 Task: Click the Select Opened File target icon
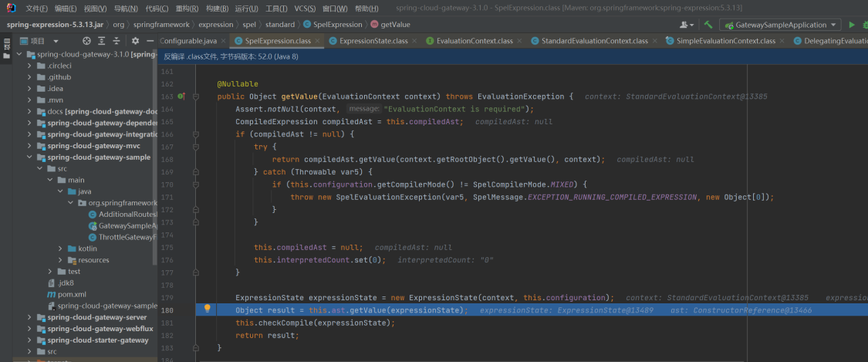pos(86,41)
